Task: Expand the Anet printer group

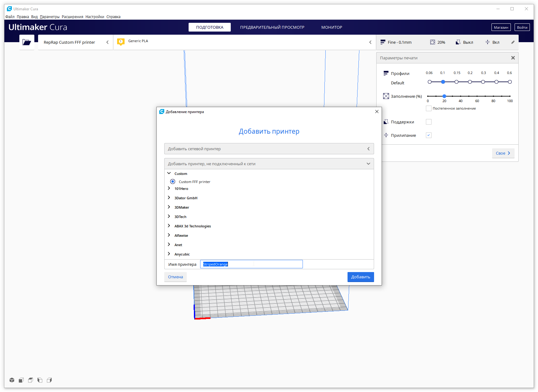Action: (169, 245)
